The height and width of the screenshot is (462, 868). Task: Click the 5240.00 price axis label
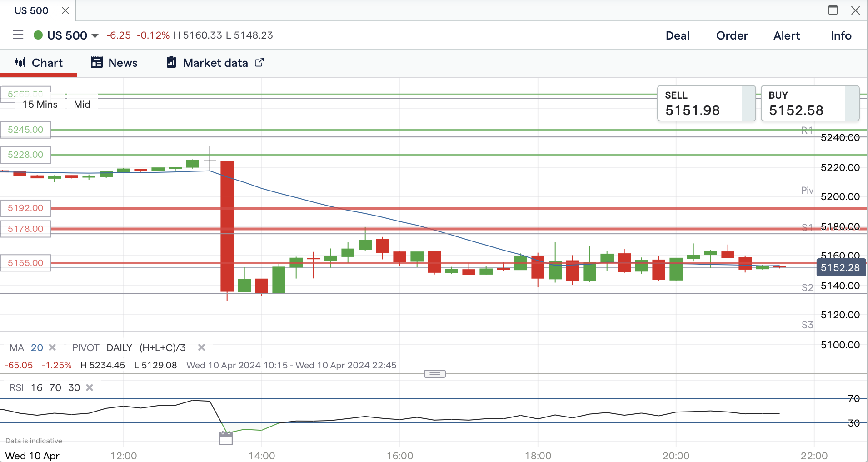[x=840, y=138]
